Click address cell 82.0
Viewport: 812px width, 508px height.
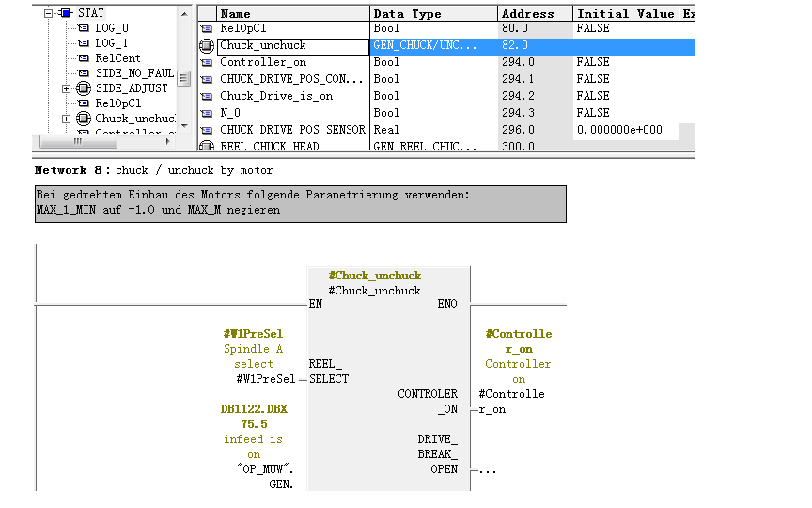click(535, 45)
